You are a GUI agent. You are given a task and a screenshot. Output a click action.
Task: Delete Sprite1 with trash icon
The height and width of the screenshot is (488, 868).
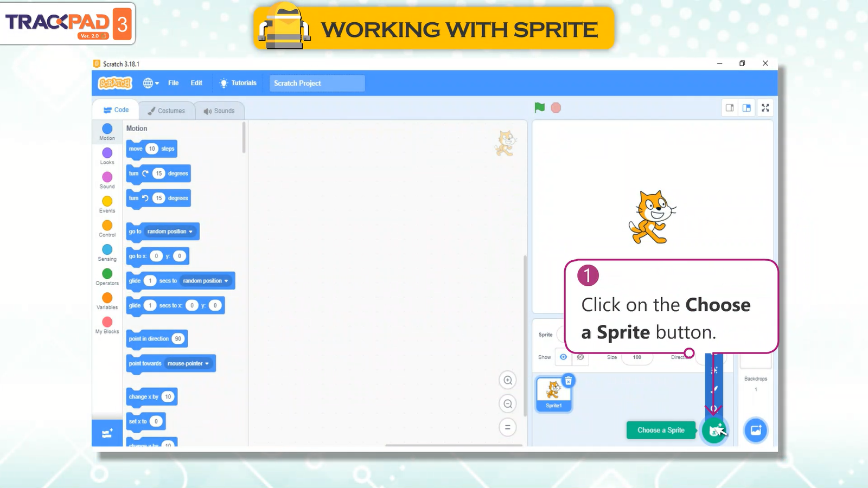click(x=568, y=381)
